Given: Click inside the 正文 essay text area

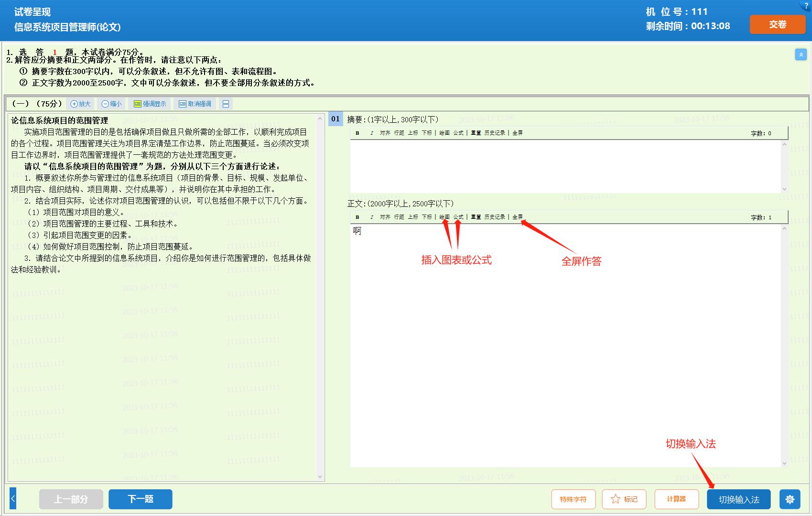Looking at the screenshot, I should (x=565, y=345).
